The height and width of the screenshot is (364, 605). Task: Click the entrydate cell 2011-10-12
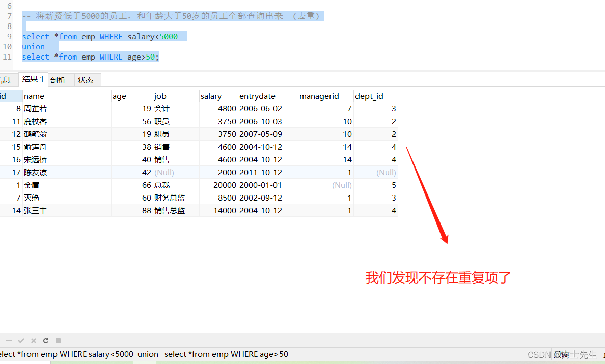pos(268,173)
